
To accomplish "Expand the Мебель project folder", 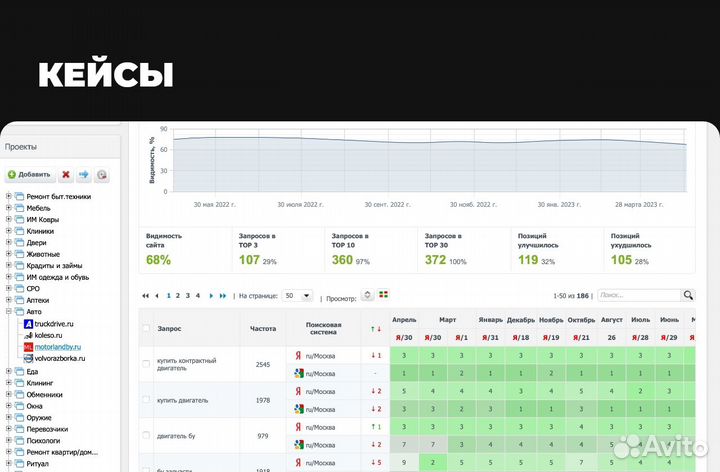I will click(x=9, y=208).
